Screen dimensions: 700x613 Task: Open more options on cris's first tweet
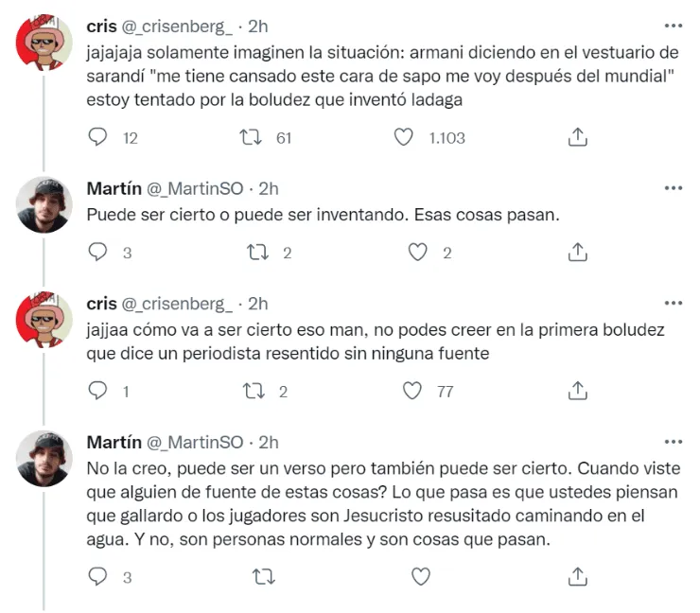673,26
